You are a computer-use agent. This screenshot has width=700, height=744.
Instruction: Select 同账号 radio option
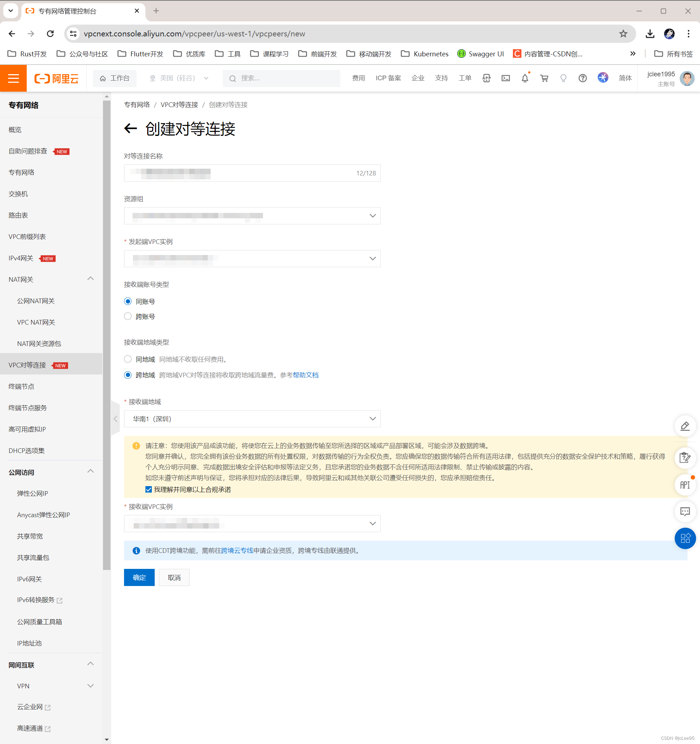tap(128, 301)
